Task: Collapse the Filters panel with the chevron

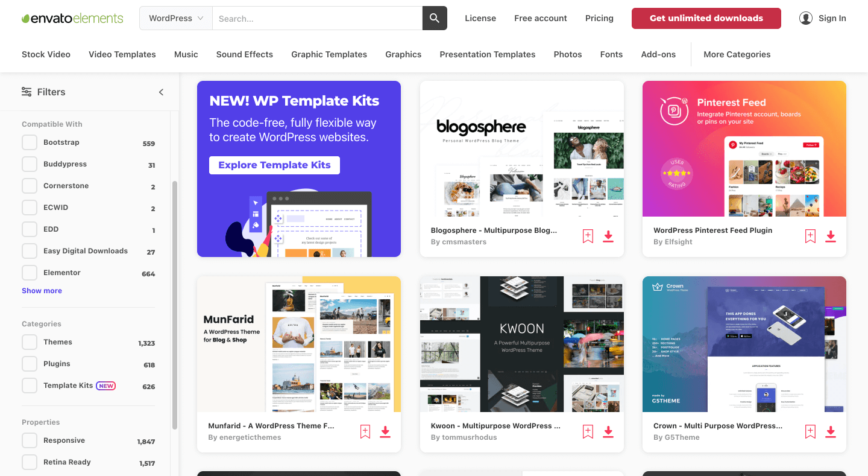Action: [161, 92]
